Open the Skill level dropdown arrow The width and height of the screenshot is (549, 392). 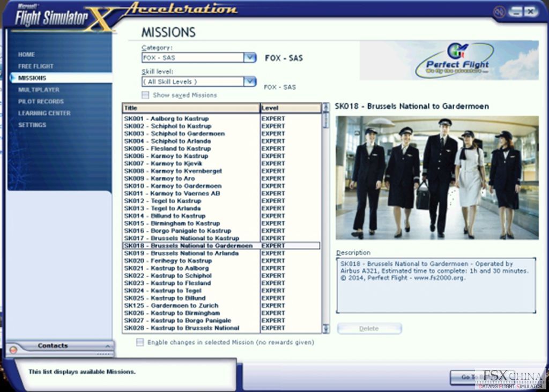tap(250, 81)
